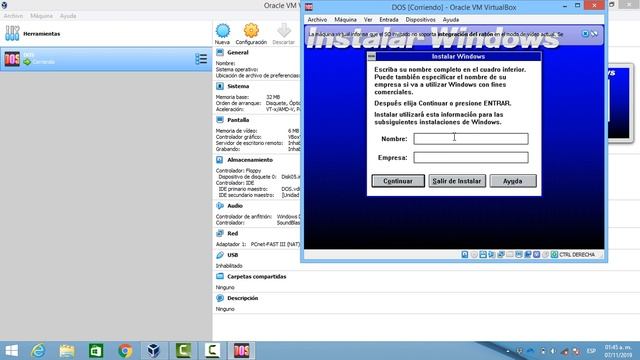Click the volume speaker tray icon
Viewport: 640px width, 360px height.
[x=553, y=351]
